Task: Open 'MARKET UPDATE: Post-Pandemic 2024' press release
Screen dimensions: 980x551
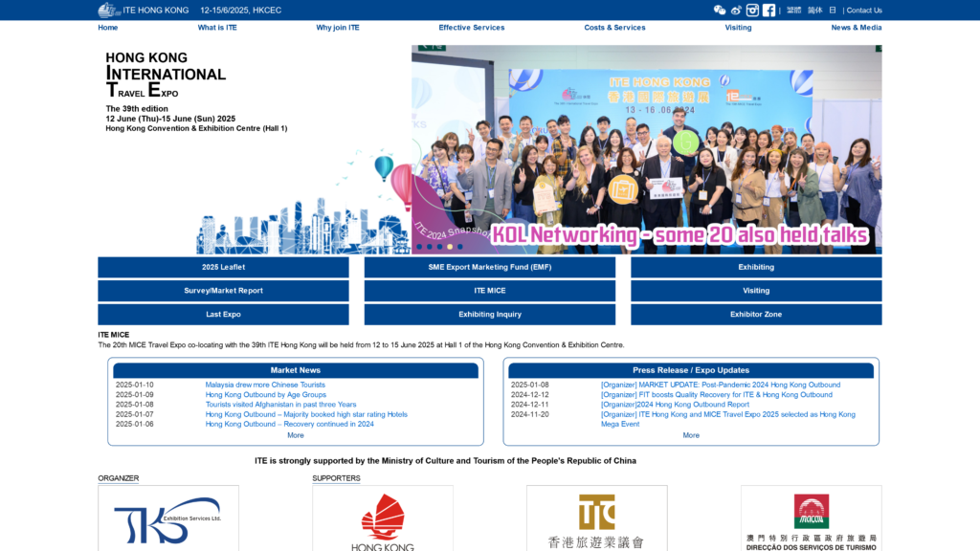Action: 721,385
